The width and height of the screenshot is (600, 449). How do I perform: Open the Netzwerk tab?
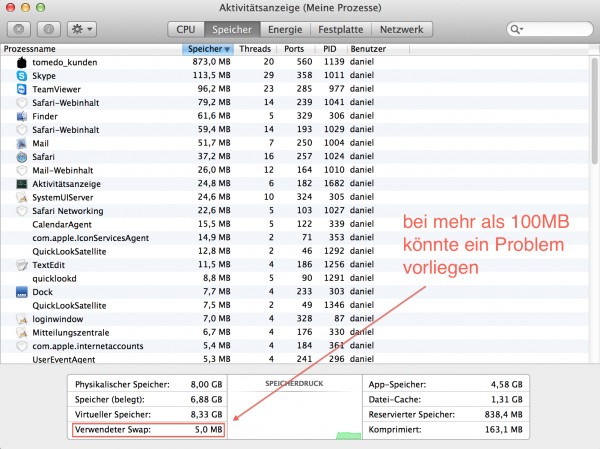pos(402,29)
